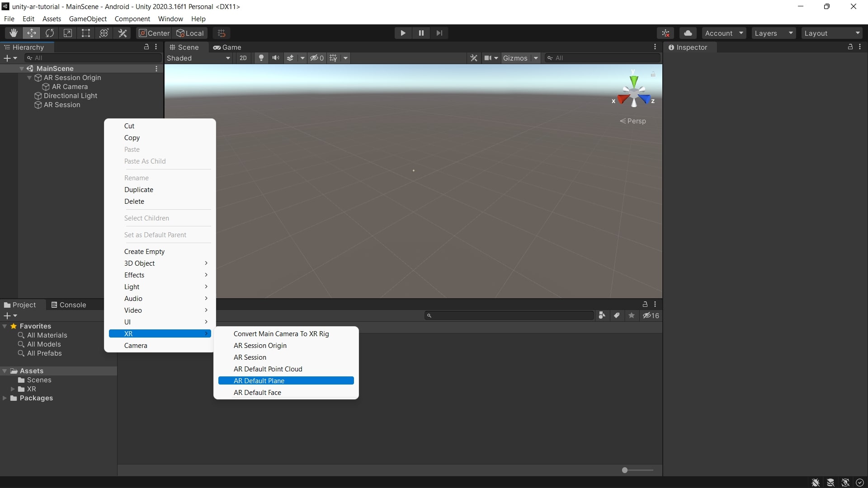The width and height of the screenshot is (868, 488).
Task: Switch to the Console tab
Action: pos(68,305)
